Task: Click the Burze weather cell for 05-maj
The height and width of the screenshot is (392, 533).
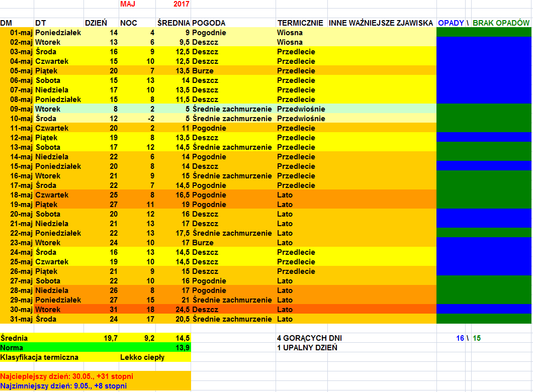Action: (x=203, y=71)
